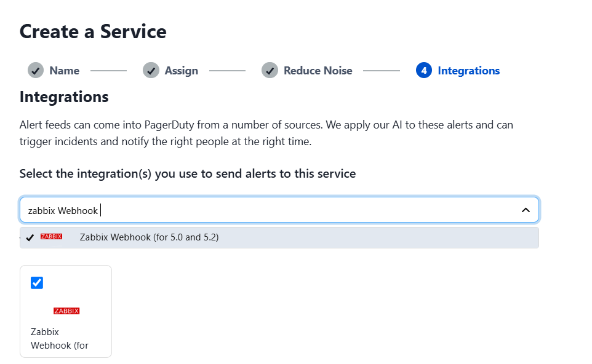The height and width of the screenshot is (364, 592).
Task: Click the Create a Service page title
Action: [93, 31]
